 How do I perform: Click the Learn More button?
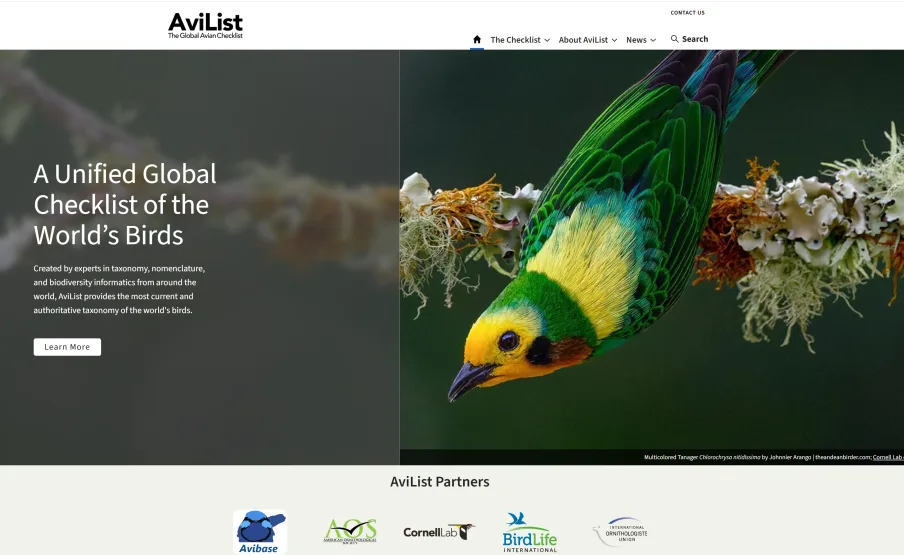point(67,347)
